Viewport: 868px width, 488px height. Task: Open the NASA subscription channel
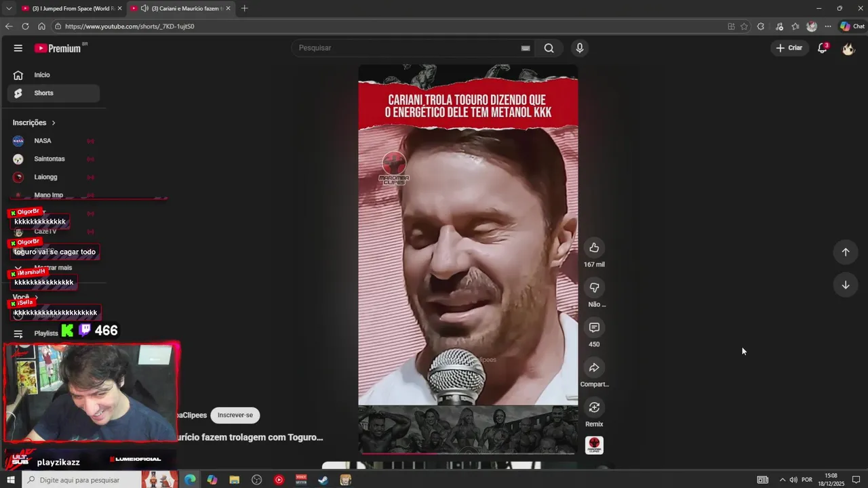pyautogui.click(x=54, y=141)
